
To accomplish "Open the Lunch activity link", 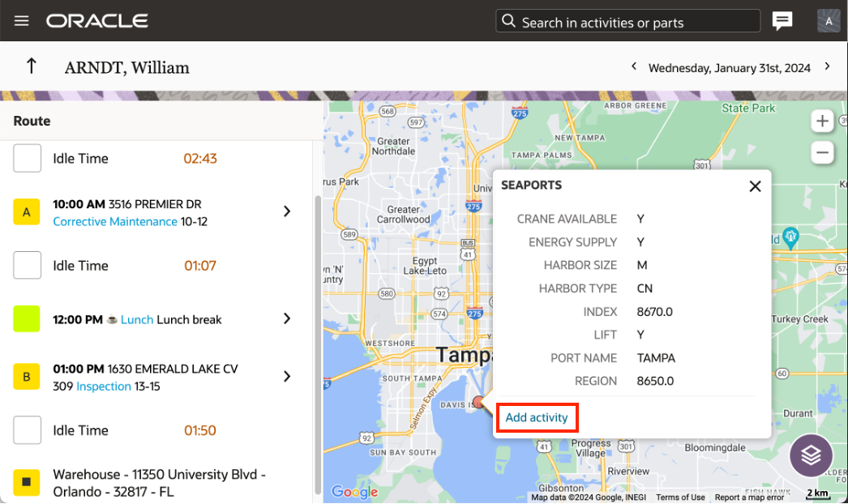I will pyautogui.click(x=137, y=319).
